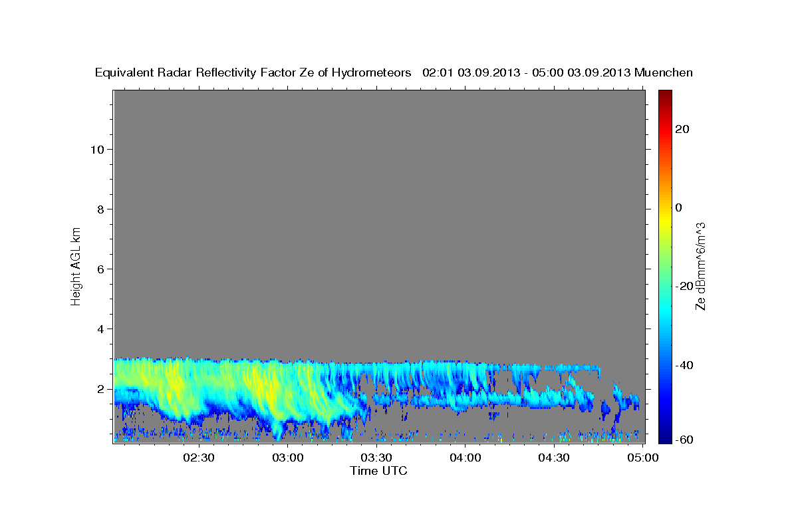Screen dimensions: 798x532
Task: Click the colorbar value label 20
Action: point(682,129)
